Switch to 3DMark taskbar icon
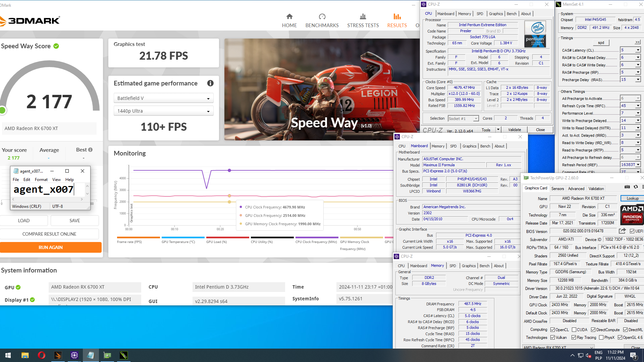This screenshot has height=362, width=644. [58, 355]
